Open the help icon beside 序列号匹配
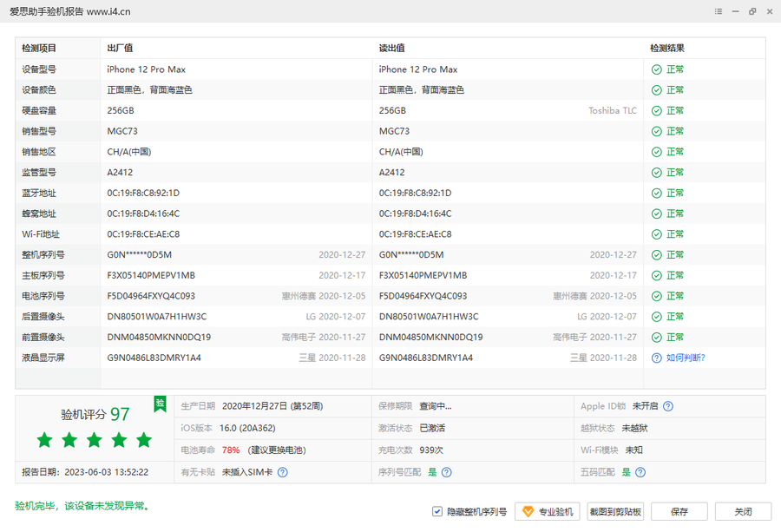The height and width of the screenshot is (532, 781). click(x=446, y=472)
